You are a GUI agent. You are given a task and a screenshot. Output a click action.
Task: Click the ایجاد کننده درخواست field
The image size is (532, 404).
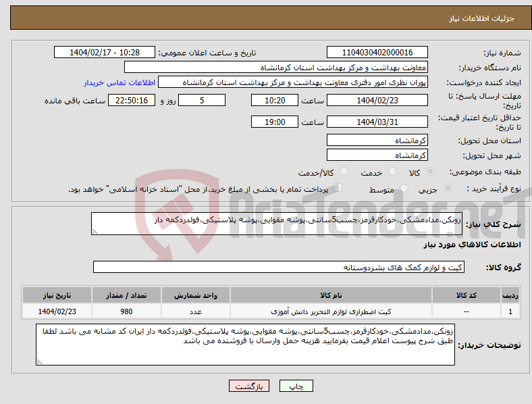[293, 82]
